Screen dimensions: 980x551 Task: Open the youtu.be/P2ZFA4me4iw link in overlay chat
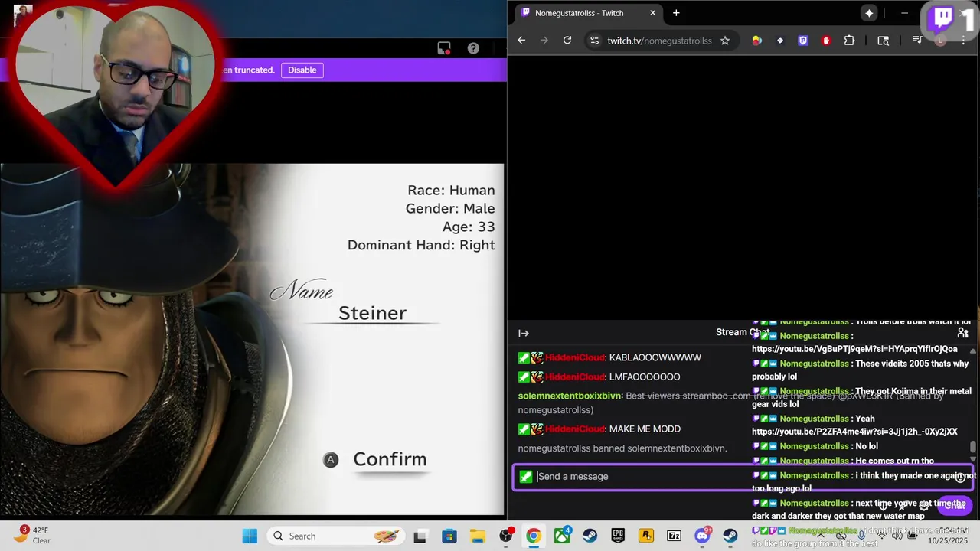tap(854, 432)
